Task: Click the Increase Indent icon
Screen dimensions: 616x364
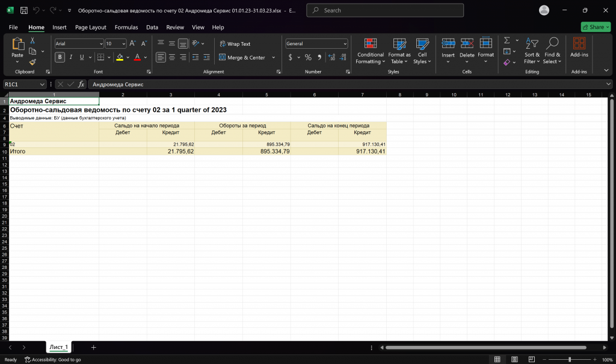Action: coord(206,57)
